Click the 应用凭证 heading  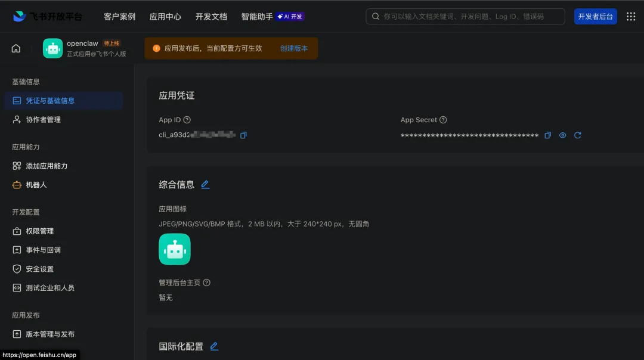(177, 95)
